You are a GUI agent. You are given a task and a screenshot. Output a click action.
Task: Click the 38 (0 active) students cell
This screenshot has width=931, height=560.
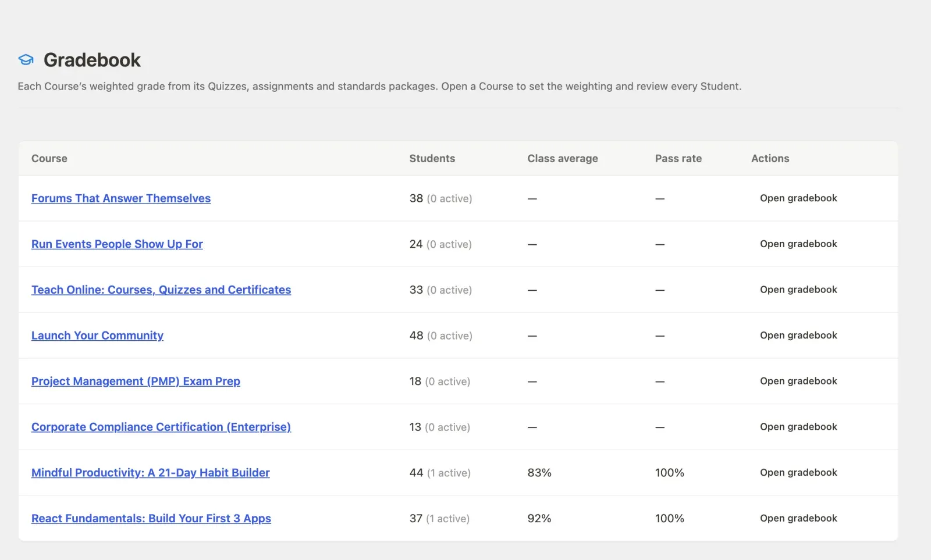click(440, 198)
